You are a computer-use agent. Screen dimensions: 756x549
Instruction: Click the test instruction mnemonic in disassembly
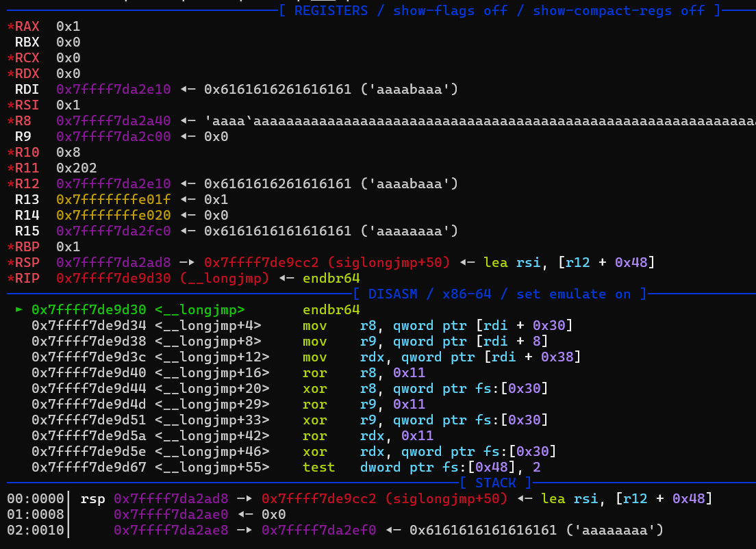pyautogui.click(x=318, y=468)
